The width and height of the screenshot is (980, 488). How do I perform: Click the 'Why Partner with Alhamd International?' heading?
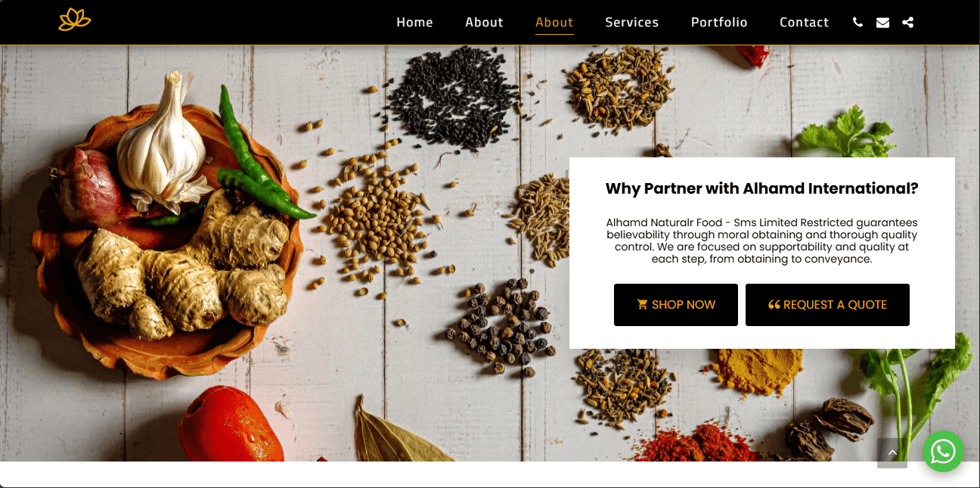pos(762,189)
